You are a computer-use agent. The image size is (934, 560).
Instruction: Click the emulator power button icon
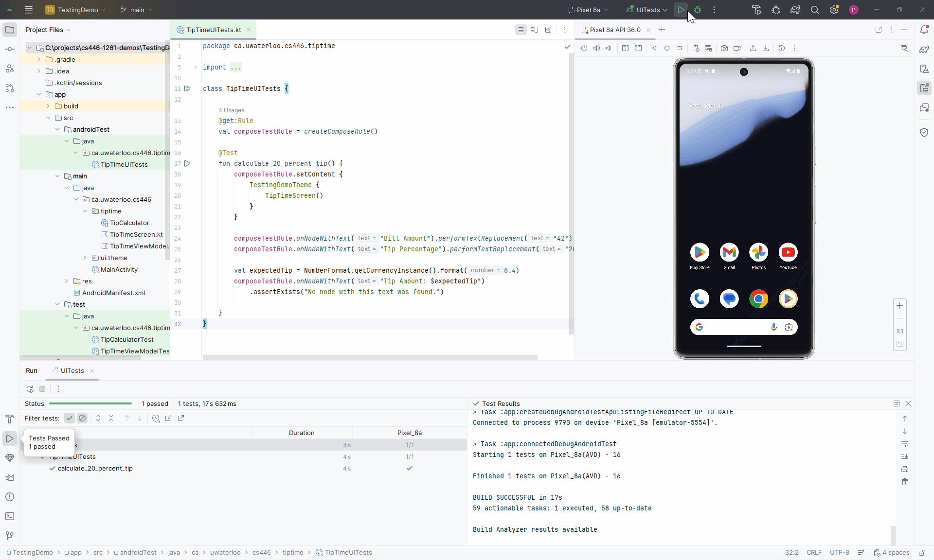click(x=584, y=48)
